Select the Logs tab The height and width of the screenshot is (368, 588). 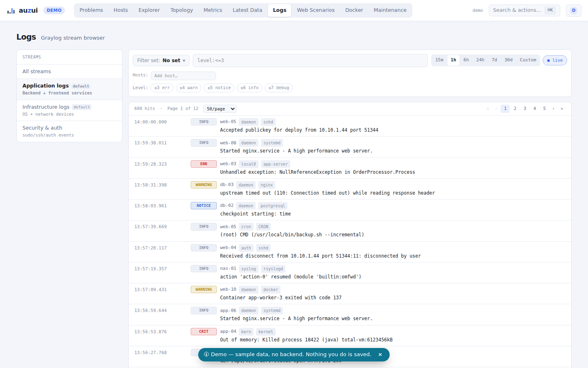click(280, 10)
